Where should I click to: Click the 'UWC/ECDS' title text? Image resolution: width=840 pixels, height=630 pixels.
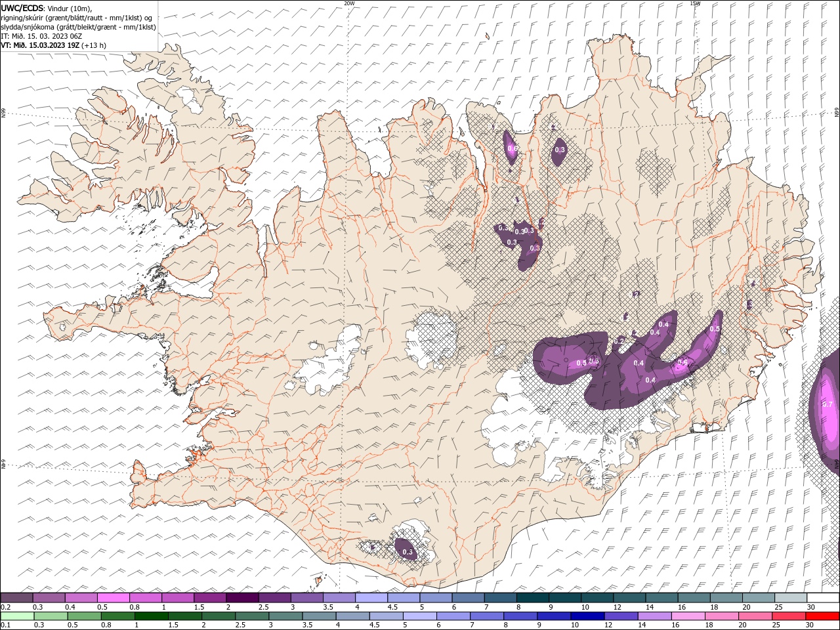pos(22,8)
